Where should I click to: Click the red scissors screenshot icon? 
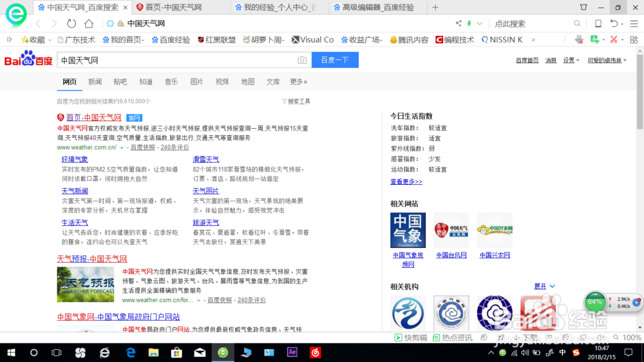pyautogui.click(x=614, y=39)
